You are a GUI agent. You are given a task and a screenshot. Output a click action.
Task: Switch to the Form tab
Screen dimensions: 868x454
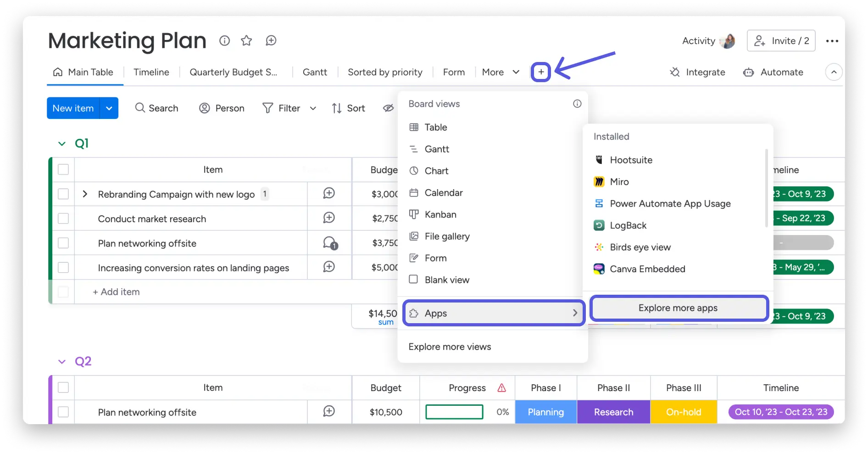tap(454, 72)
